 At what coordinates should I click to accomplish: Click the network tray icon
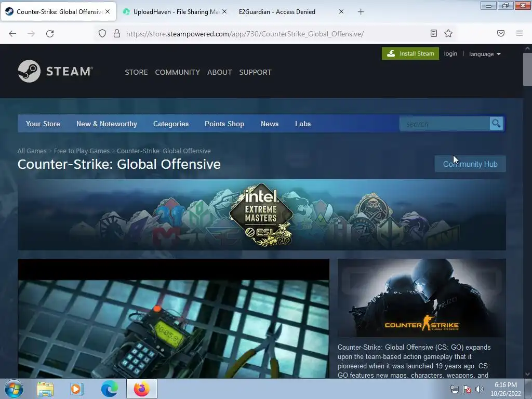(x=454, y=389)
